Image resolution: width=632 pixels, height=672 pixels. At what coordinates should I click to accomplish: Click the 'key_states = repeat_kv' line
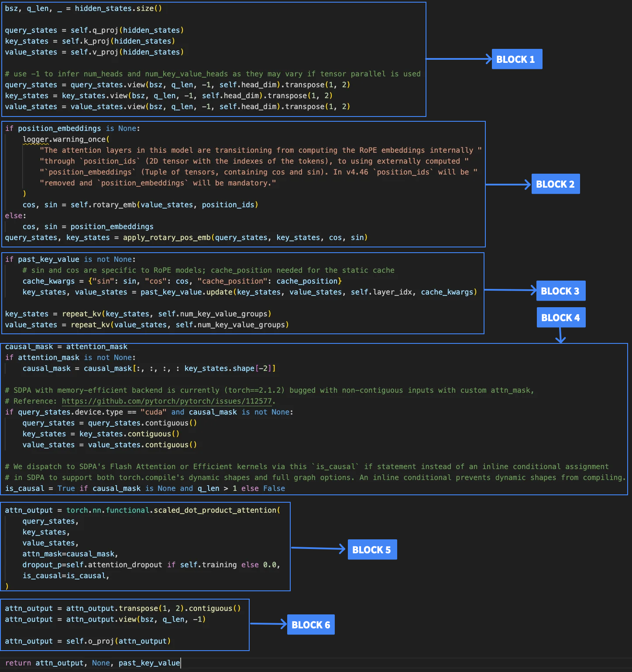(x=138, y=314)
